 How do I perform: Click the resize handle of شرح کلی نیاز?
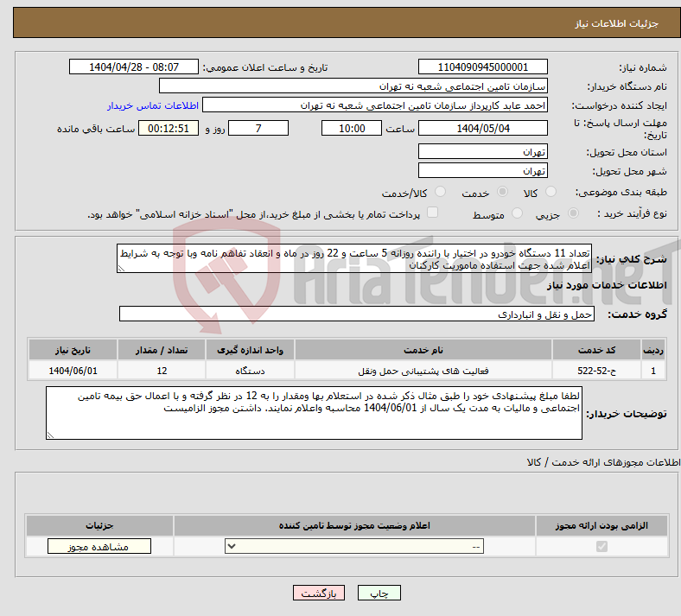[x=121, y=269]
